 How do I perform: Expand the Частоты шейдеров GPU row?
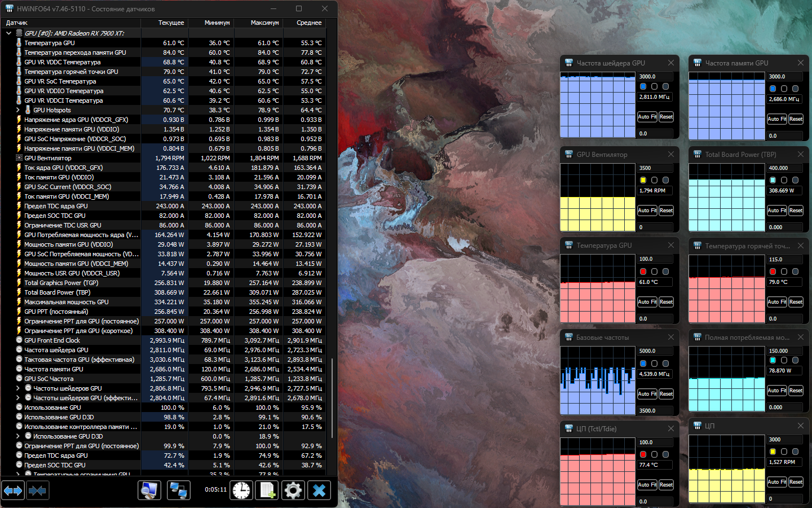[18, 388]
